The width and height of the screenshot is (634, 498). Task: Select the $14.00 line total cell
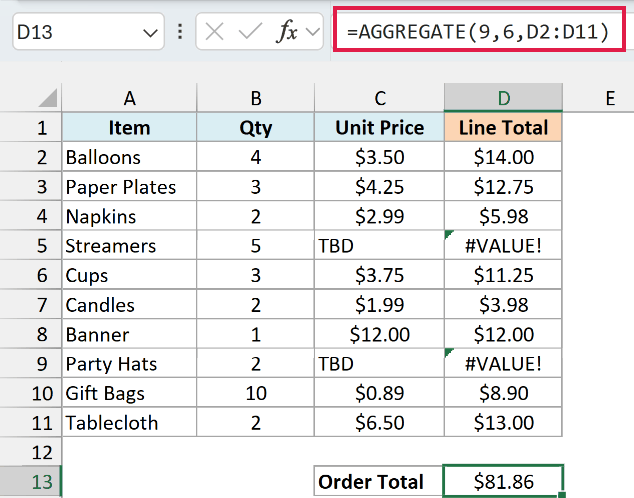503,157
